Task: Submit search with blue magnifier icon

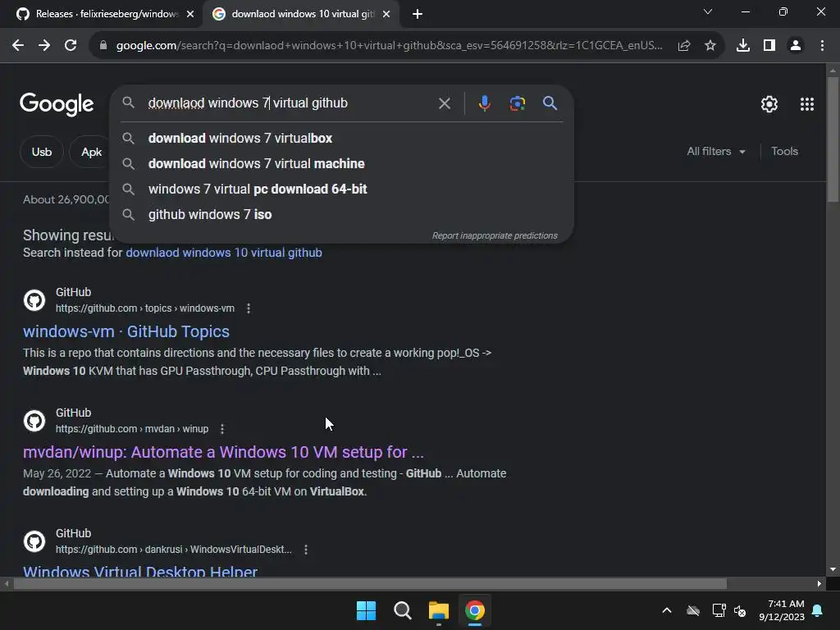Action: (550, 103)
